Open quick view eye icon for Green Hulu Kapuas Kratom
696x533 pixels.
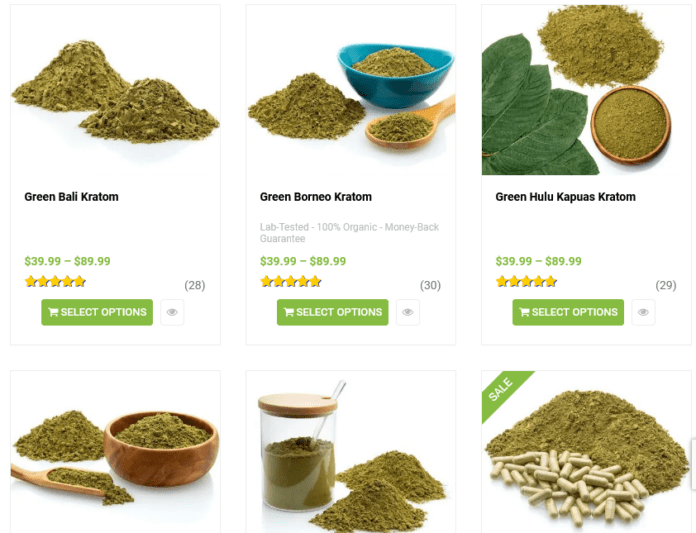tap(643, 312)
